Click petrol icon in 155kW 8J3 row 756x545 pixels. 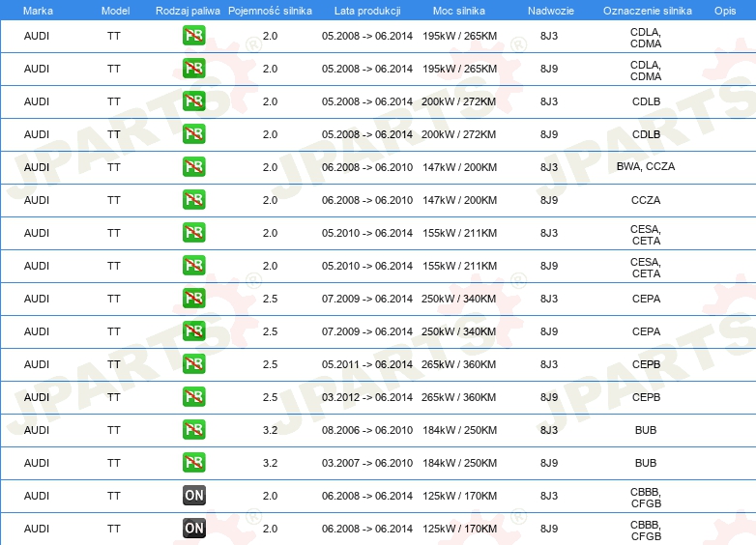click(x=193, y=233)
